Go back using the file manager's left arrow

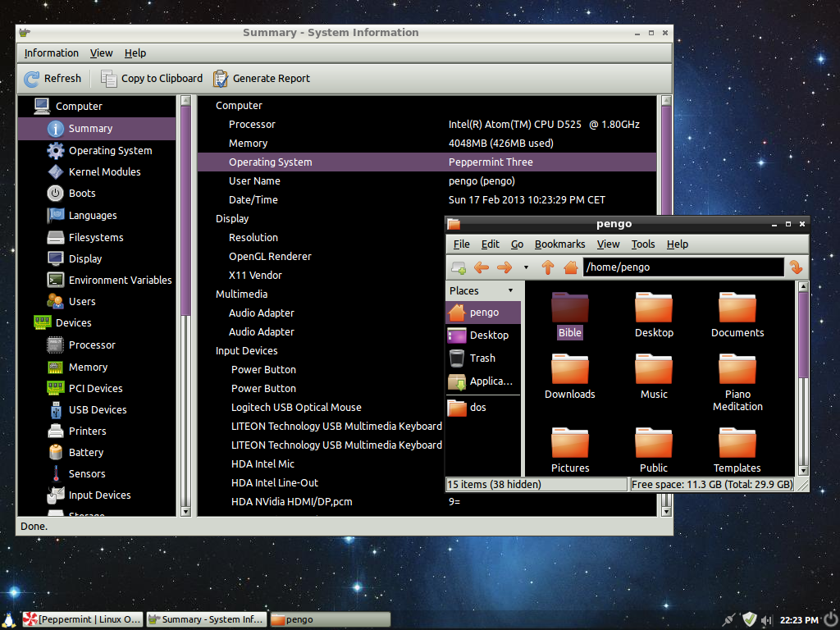click(x=482, y=267)
